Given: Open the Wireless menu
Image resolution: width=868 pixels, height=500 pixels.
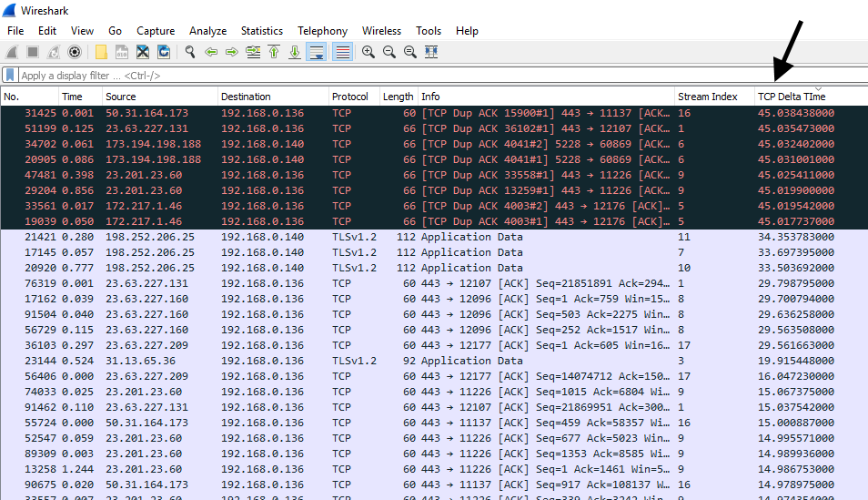Looking at the screenshot, I should (381, 31).
